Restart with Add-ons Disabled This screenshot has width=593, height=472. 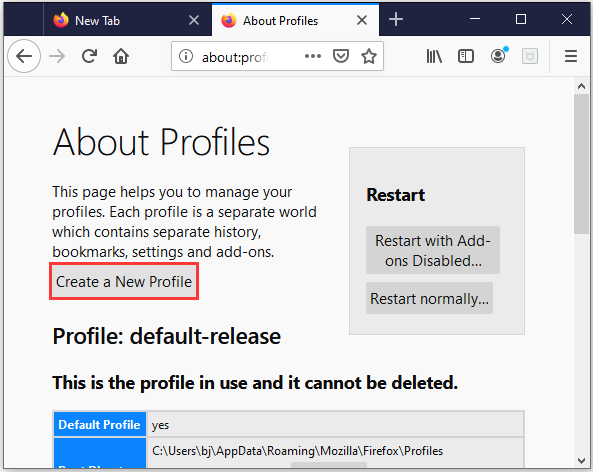433,250
